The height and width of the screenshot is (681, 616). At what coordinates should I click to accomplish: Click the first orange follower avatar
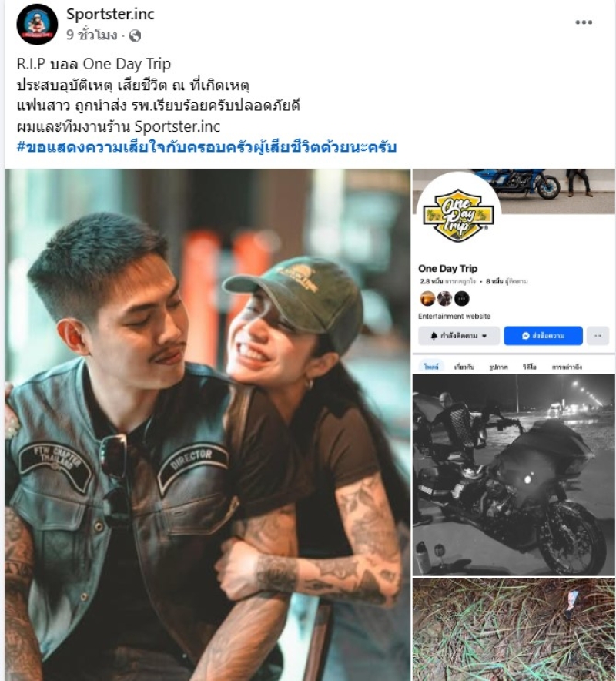coord(427,299)
